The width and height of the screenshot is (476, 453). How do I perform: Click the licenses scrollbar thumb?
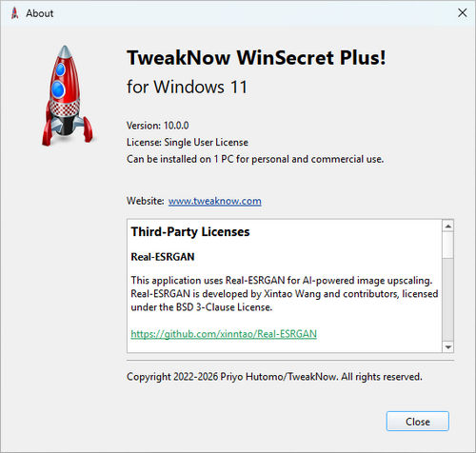448,245
